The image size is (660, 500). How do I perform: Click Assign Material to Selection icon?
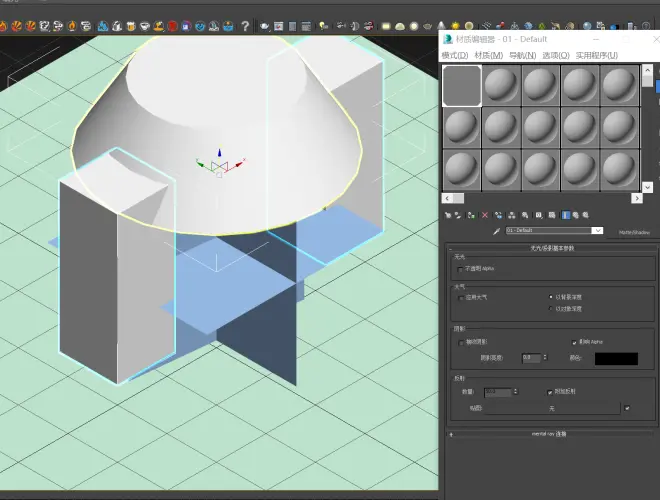pos(471,215)
